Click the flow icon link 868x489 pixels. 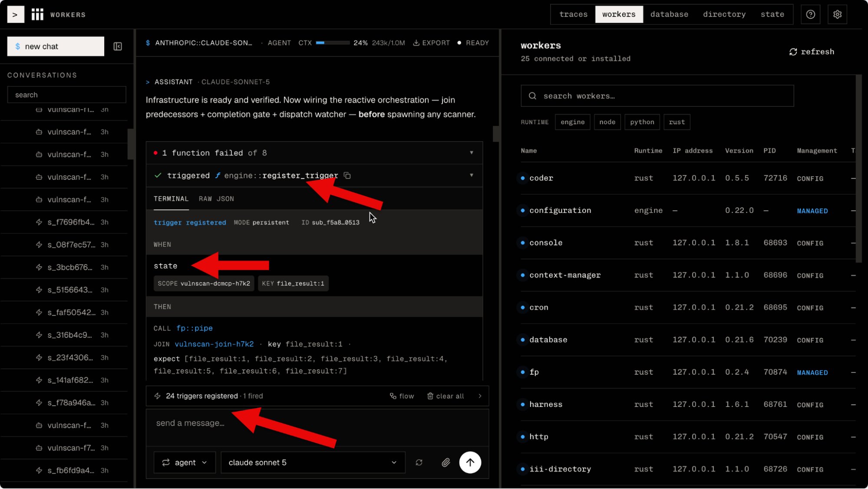point(402,396)
